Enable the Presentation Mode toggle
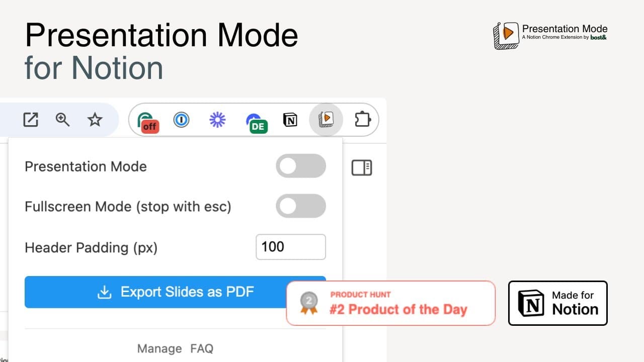Screen dimensions: 644x362 [x=300, y=166]
